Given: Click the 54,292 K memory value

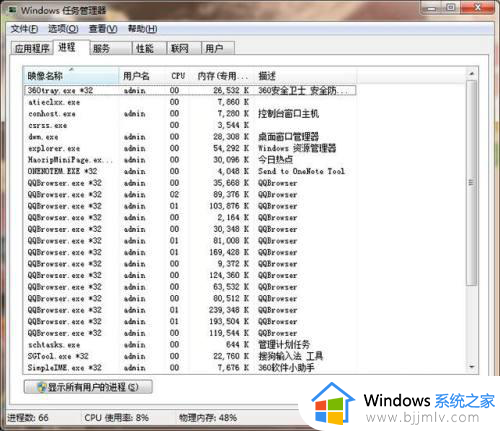Looking at the screenshot, I should (231, 148).
